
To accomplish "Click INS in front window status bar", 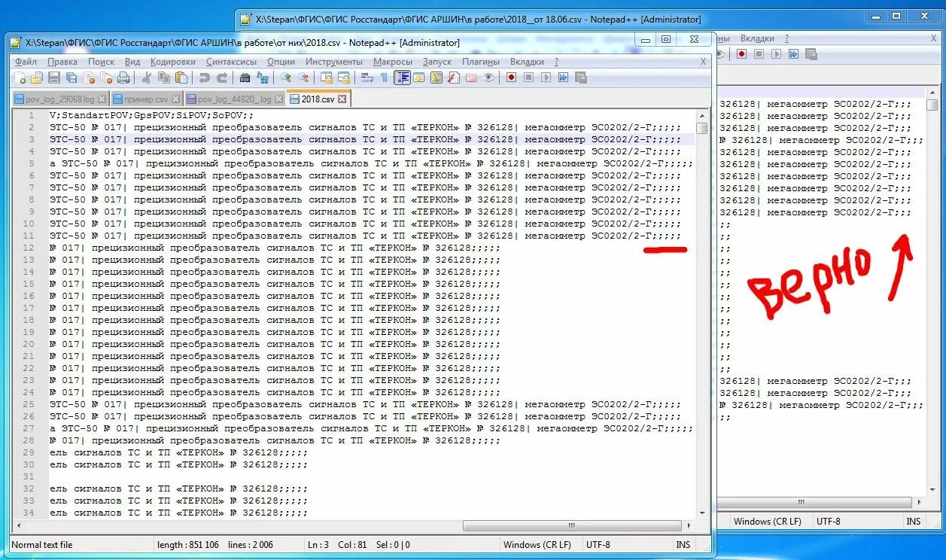I will (683, 544).
